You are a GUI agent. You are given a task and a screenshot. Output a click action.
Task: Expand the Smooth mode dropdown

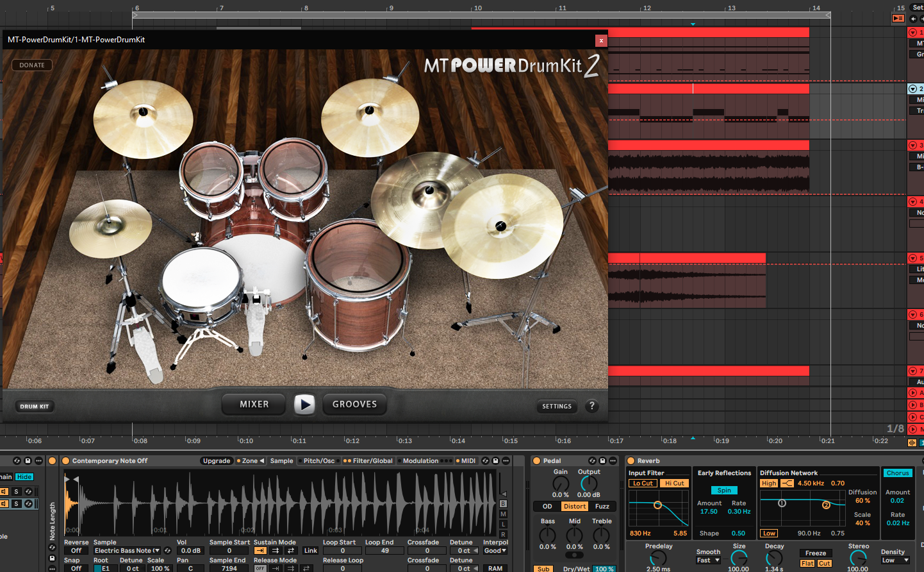pyautogui.click(x=708, y=560)
